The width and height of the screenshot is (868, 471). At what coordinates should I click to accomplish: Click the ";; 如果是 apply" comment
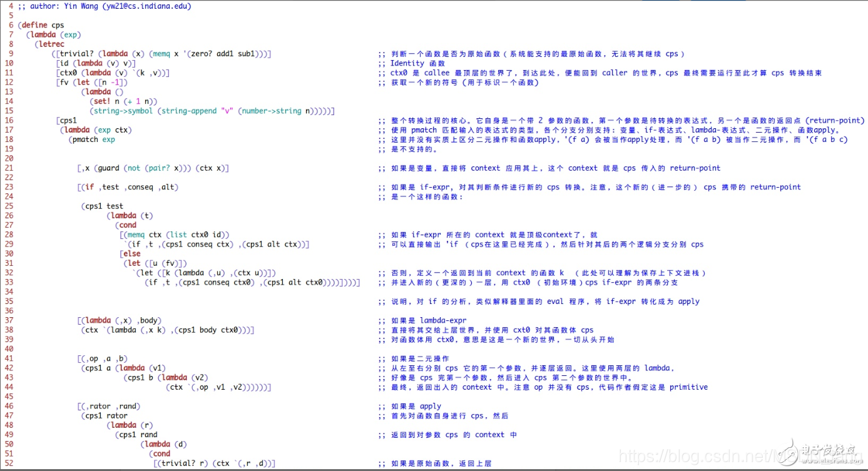409,406
